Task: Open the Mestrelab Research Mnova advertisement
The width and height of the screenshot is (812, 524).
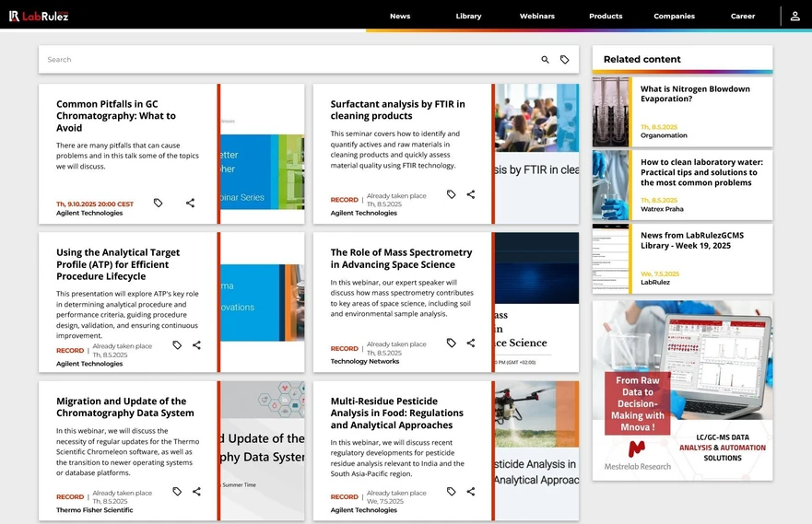Action: click(683, 391)
